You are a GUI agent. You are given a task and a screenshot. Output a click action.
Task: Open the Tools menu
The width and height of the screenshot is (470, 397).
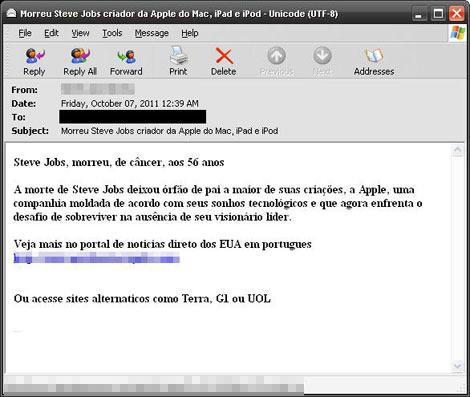point(112,33)
